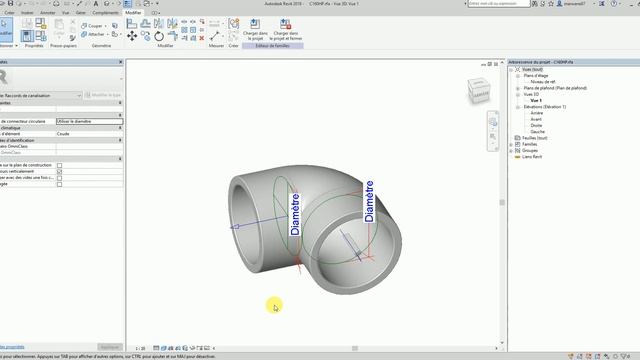The height and width of the screenshot is (360, 640).
Task: Click the Créer similar icon in ribbon
Action: pyautogui.click(x=233, y=24)
